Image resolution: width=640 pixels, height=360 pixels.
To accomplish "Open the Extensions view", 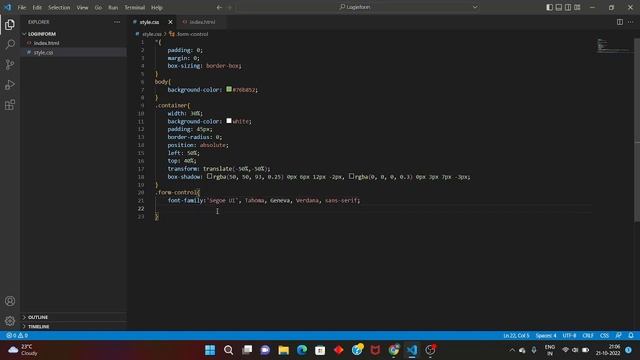I will [x=10, y=105].
